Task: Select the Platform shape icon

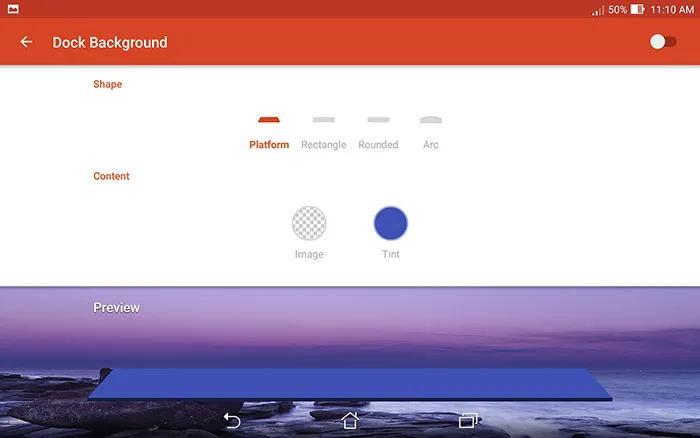Action: [269, 119]
